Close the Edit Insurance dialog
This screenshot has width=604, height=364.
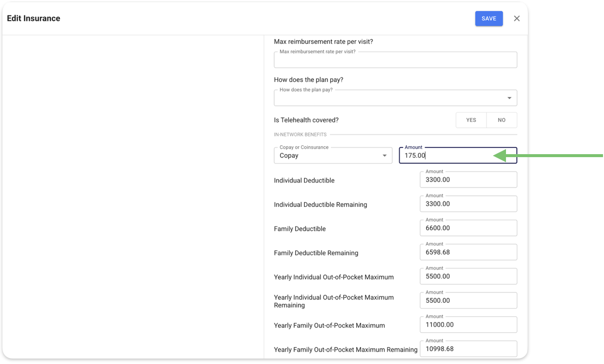tap(516, 18)
